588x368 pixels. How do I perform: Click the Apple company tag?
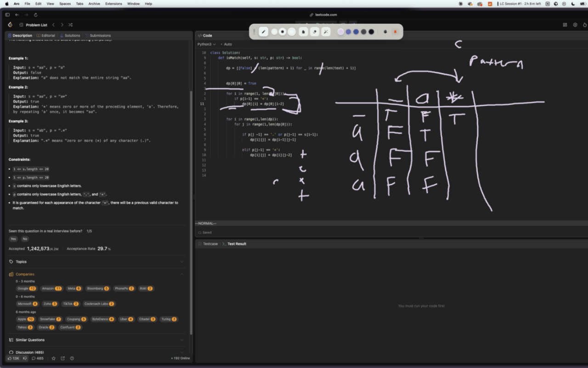point(25,319)
